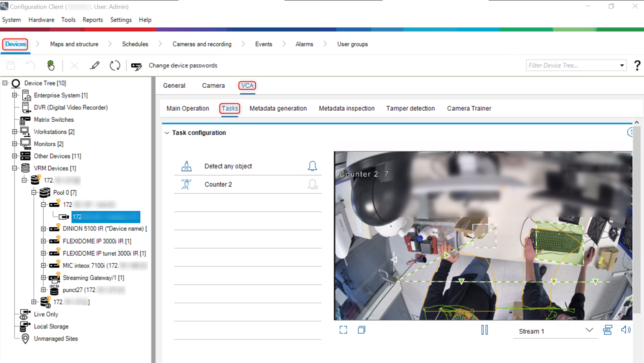Toggle the alarm bell for Detect any object
This screenshot has width=644, height=363.
312,166
